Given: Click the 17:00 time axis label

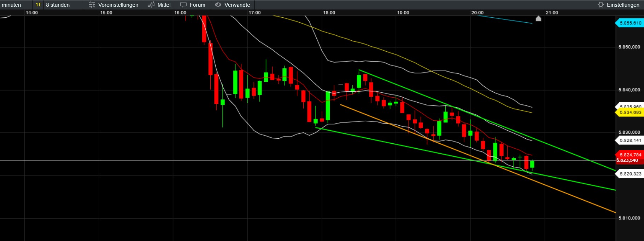Looking at the screenshot, I should [x=254, y=12].
